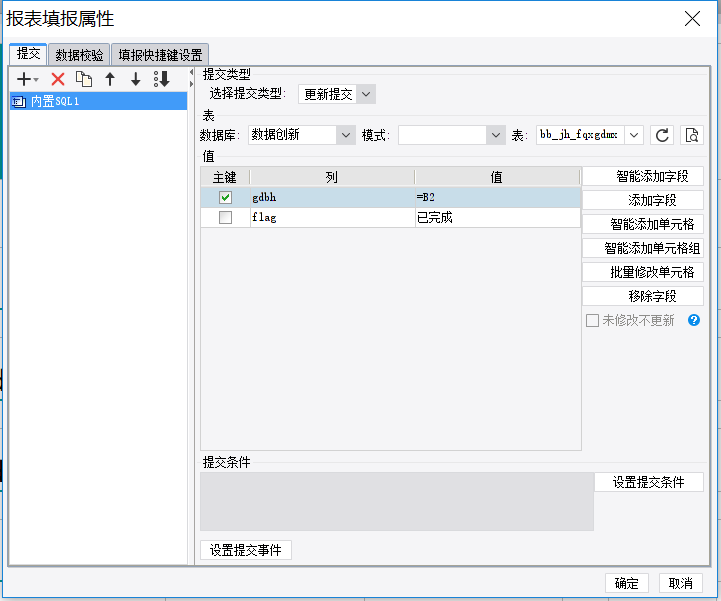
Task: Click the 列 column header
Action: tap(332, 177)
